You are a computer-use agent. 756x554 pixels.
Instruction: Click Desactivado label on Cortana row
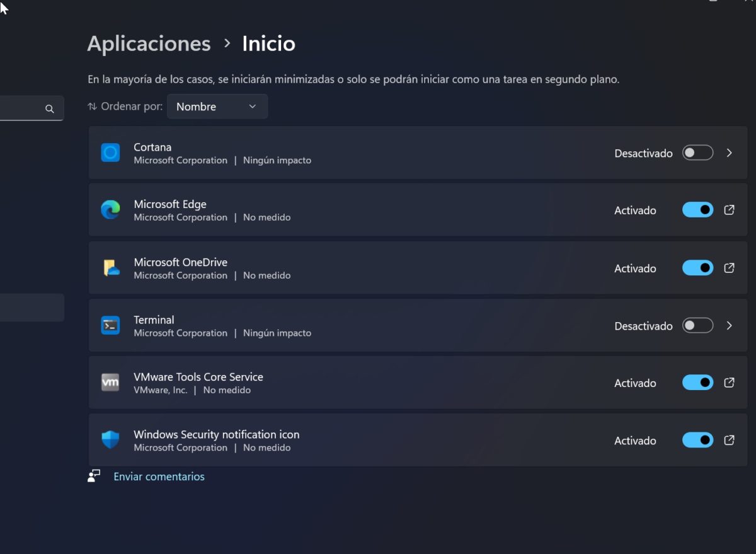pyautogui.click(x=643, y=153)
